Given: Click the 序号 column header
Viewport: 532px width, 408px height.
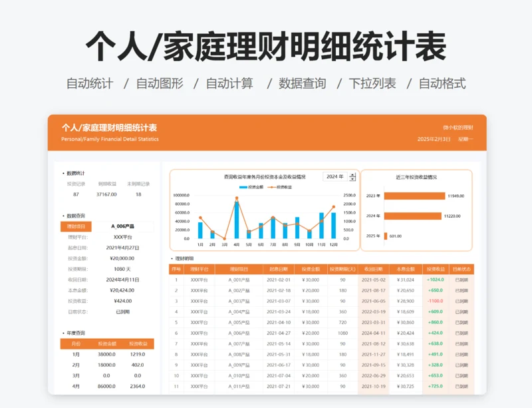Looking at the screenshot, I should point(176,269).
